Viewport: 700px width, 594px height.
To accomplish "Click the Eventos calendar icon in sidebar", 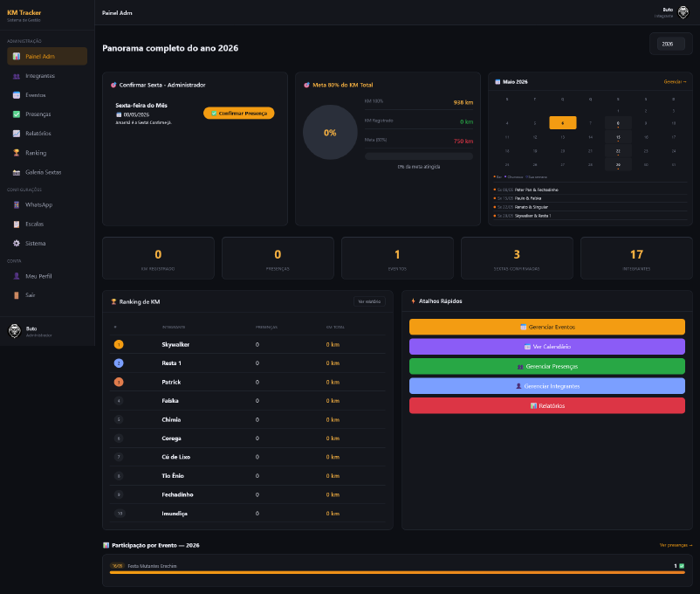I will 17,95.
